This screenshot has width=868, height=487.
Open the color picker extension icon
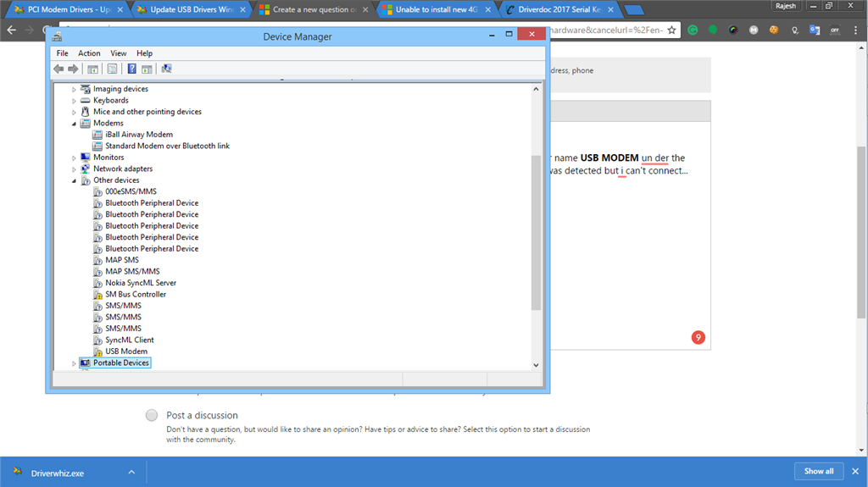[733, 30]
